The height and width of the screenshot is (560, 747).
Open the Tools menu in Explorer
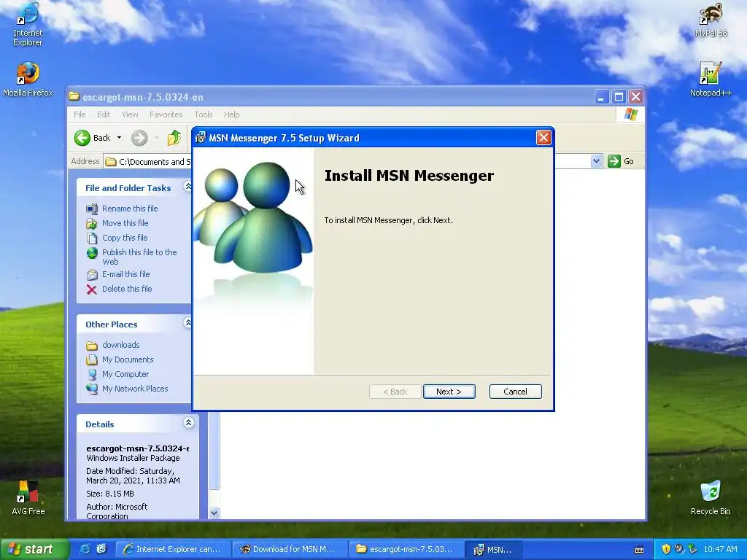pyautogui.click(x=204, y=114)
